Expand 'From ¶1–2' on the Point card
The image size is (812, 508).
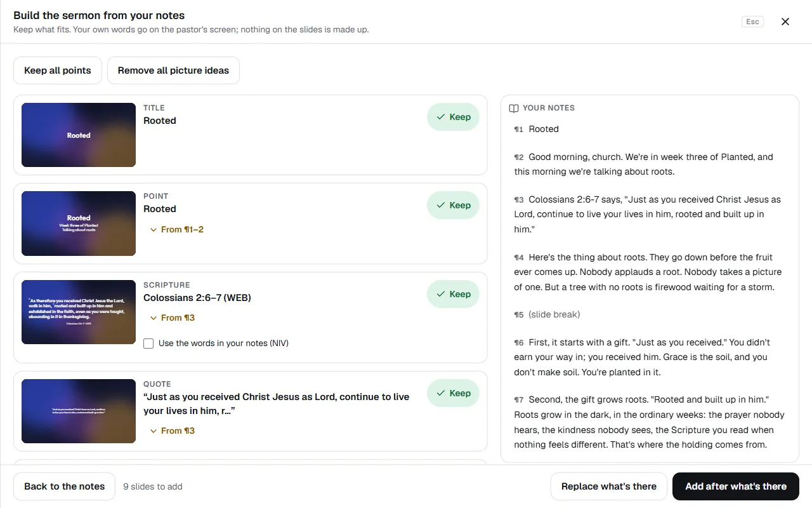176,230
